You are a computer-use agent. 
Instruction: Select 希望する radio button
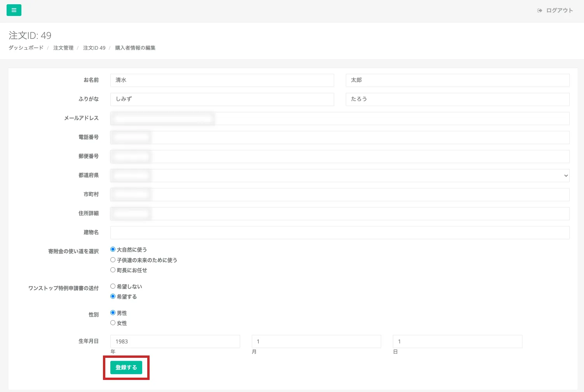tap(113, 296)
